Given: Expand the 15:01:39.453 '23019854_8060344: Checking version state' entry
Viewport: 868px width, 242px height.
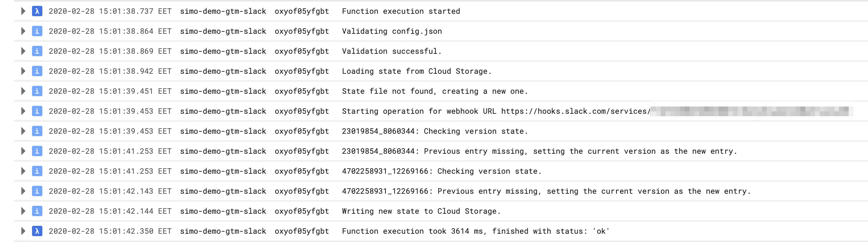Looking at the screenshot, I should (x=23, y=131).
